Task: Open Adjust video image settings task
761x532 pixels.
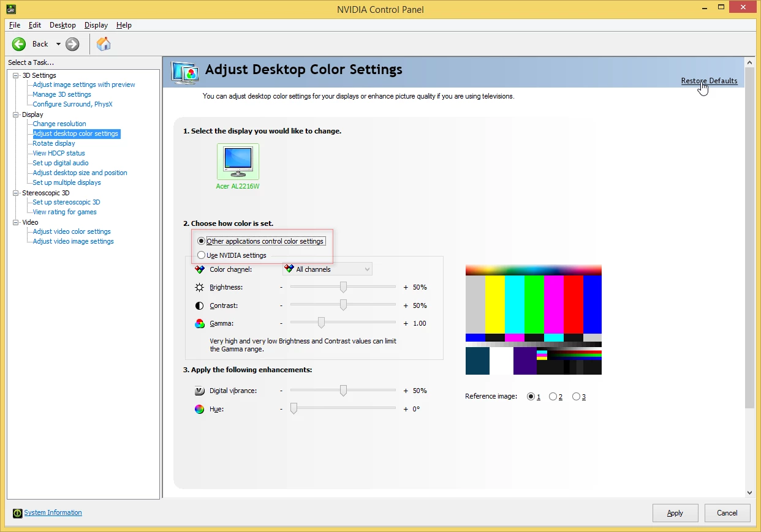Action: point(73,241)
